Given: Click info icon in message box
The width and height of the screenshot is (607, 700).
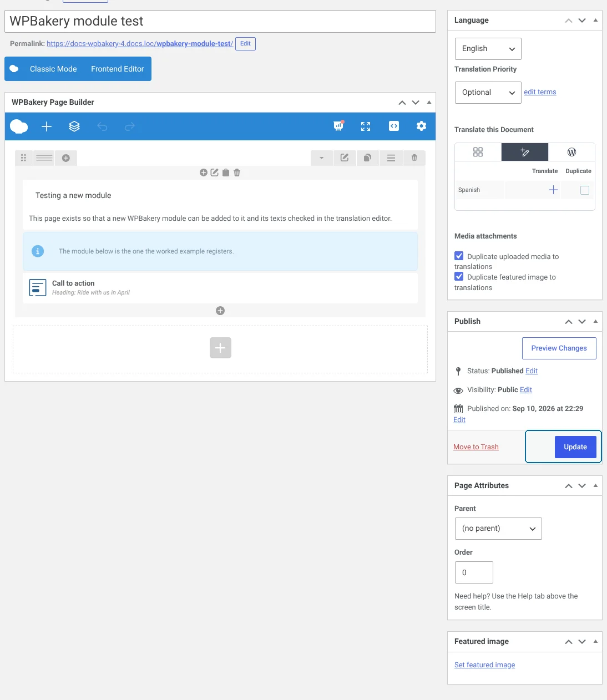Looking at the screenshot, I should click(x=38, y=251).
